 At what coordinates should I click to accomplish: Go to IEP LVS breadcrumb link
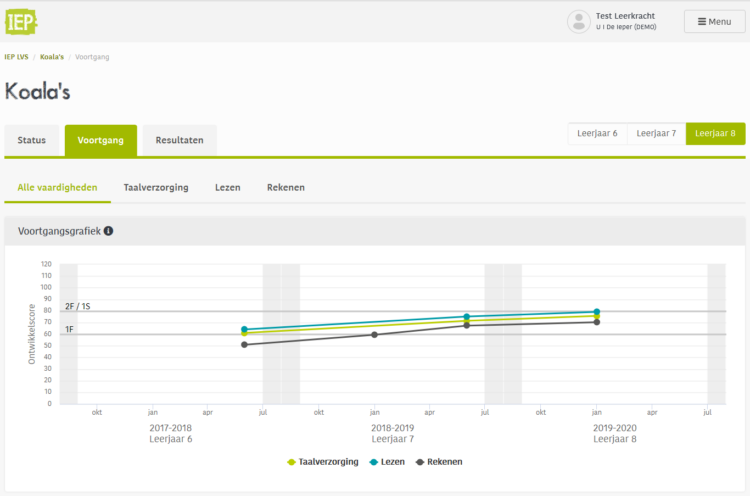[x=15, y=57]
